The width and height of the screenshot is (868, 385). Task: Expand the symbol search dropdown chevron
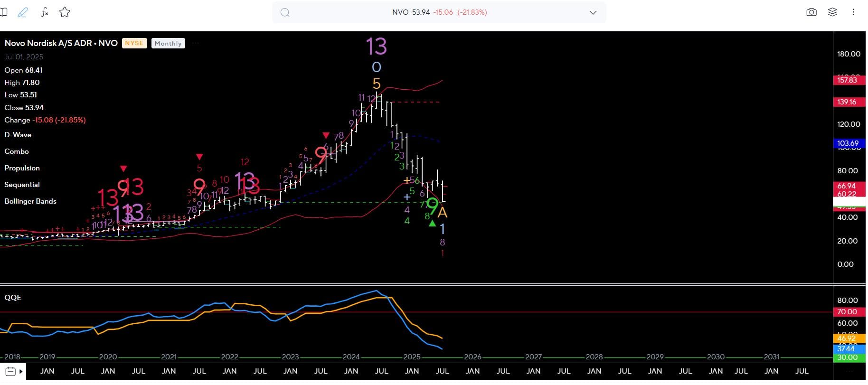(593, 13)
